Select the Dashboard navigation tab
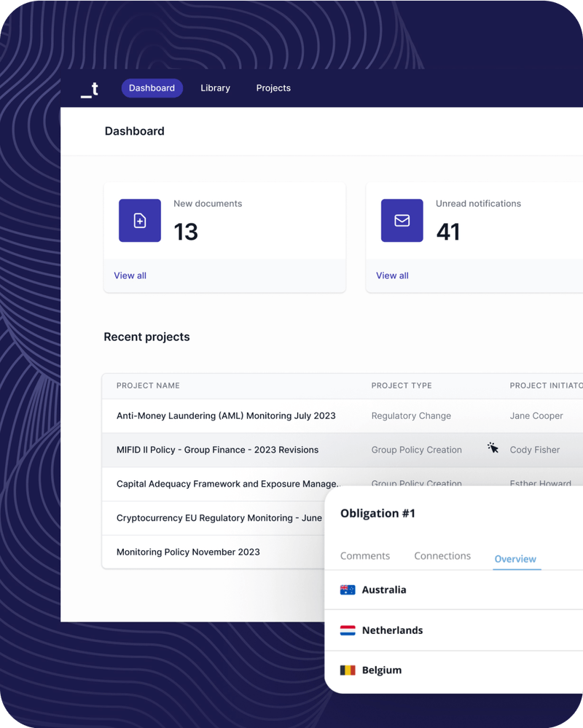Image resolution: width=583 pixels, height=728 pixels. tap(152, 87)
